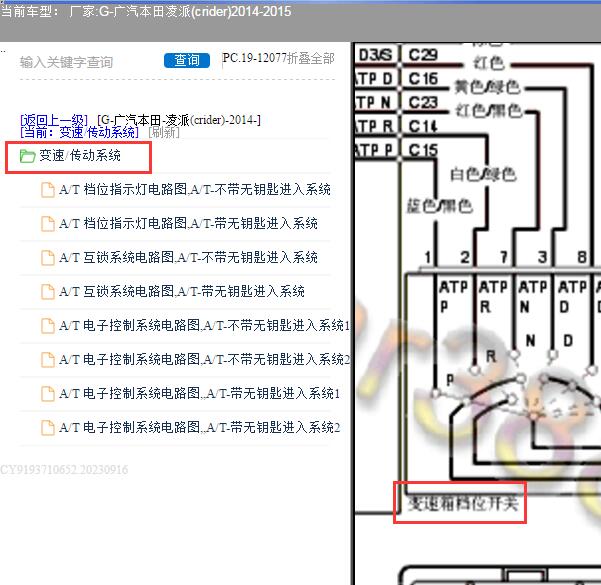Click the C15 connector pin label

(x=423, y=150)
